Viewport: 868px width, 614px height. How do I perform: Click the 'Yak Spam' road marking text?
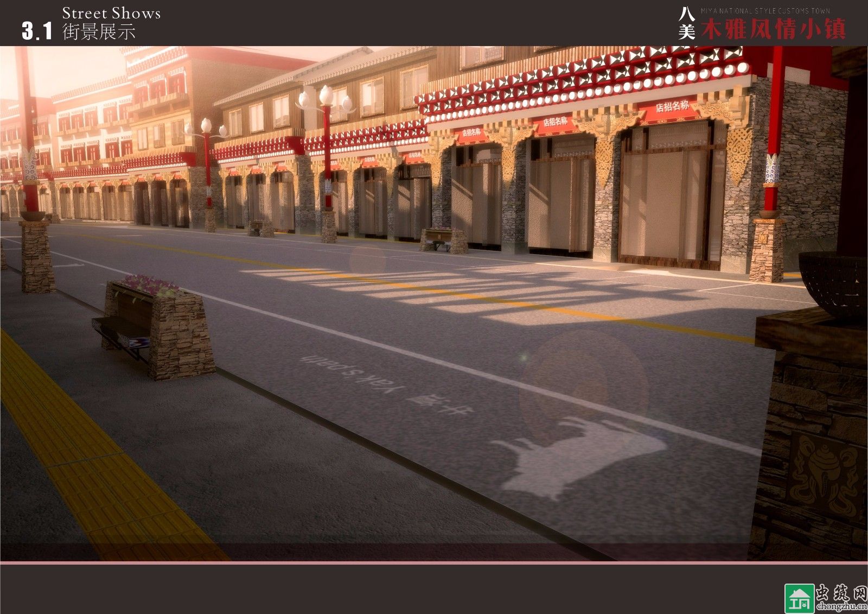tap(353, 373)
